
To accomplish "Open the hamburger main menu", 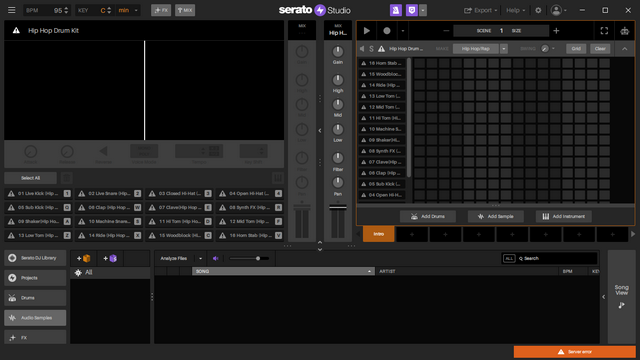I will pos(11,10).
